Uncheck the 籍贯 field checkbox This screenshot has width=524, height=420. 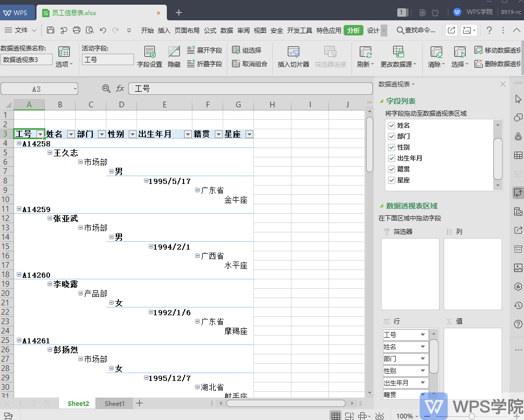[x=392, y=169]
